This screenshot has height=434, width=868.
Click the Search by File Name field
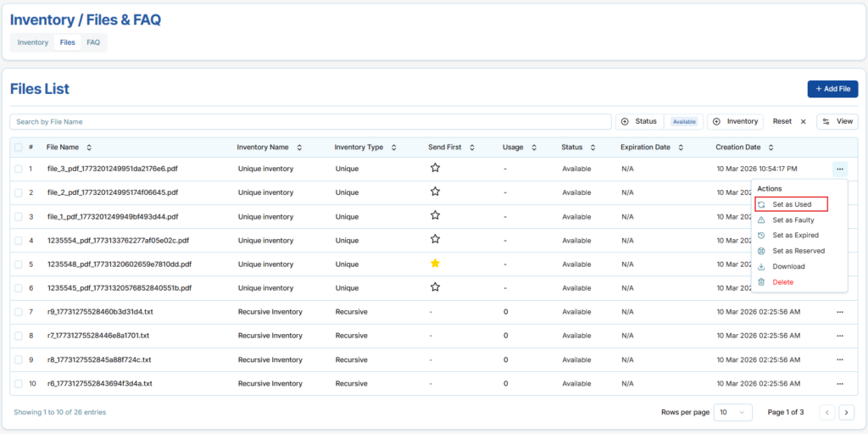[x=310, y=122]
